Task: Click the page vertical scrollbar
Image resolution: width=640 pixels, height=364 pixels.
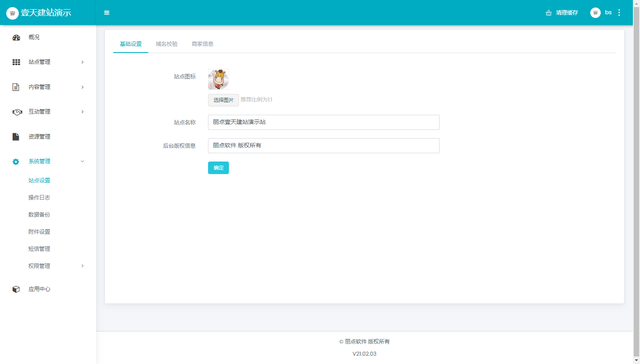Action: pyautogui.click(x=637, y=182)
